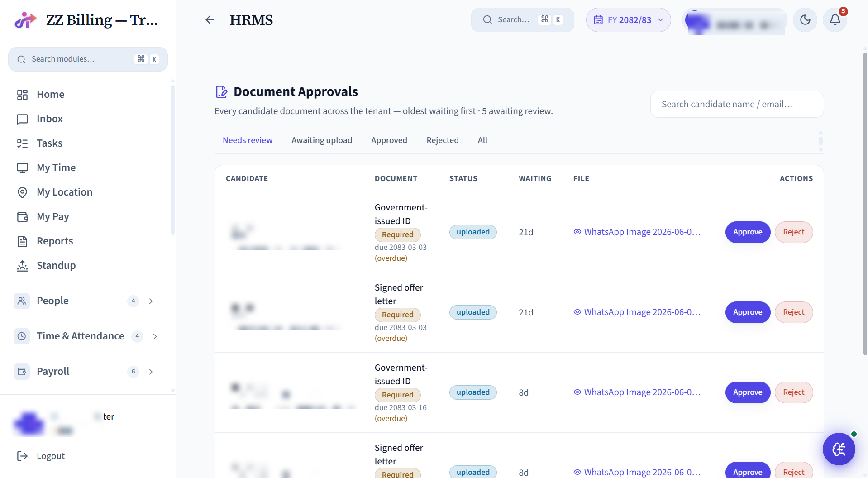
Task: Switch to the Awaiting upload tab
Action: click(x=322, y=140)
